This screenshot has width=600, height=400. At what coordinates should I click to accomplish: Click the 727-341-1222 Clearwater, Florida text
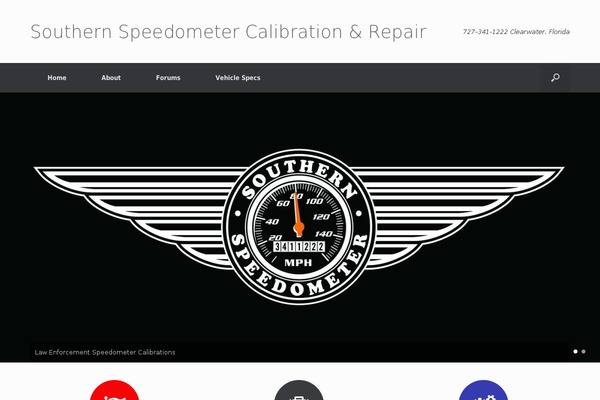click(x=516, y=32)
